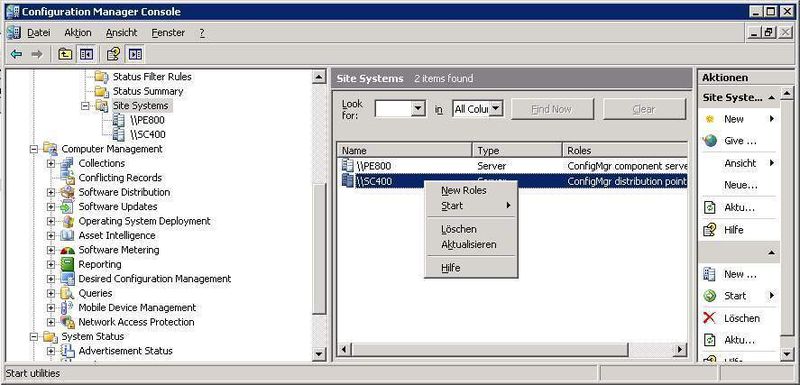Select Aktualisieren in the context menu
800x385 pixels.
point(471,244)
